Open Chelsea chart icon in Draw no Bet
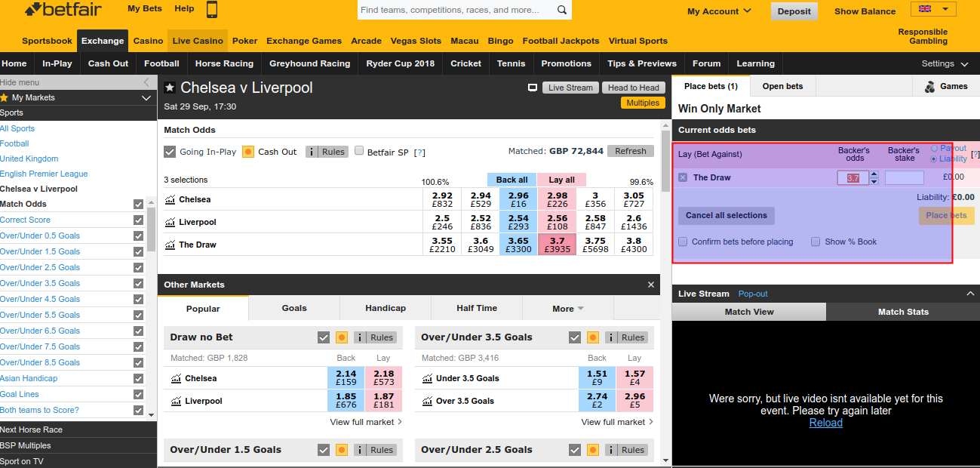This screenshot has height=468, width=980. pos(177,379)
